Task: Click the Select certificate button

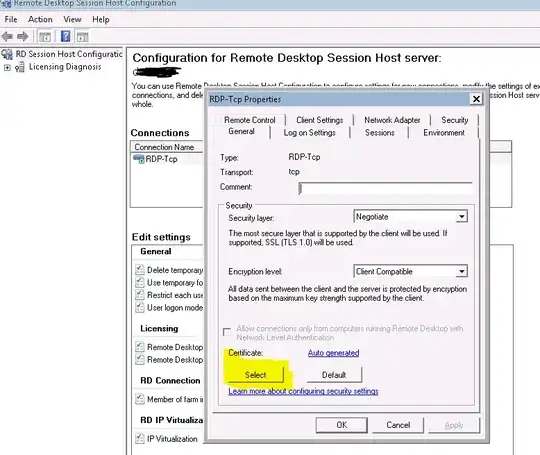Action: click(x=256, y=375)
